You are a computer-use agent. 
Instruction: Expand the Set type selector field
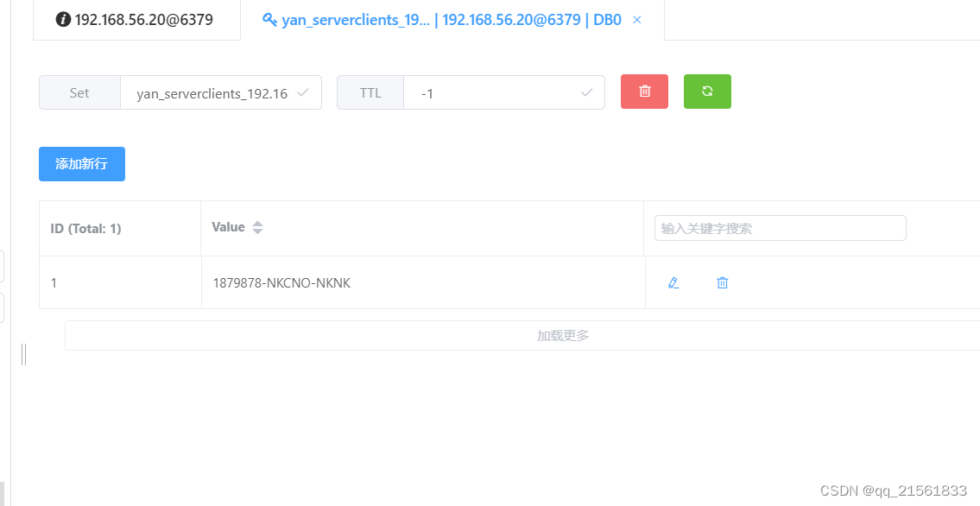[x=79, y=92]
